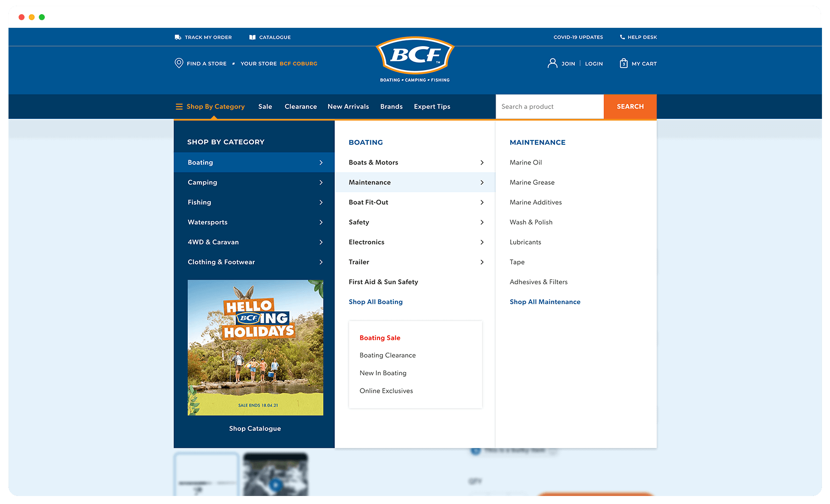Screen dimensions: 830x504
Task: Expand the Boating category chevron
Action: (x=321, y=163)
